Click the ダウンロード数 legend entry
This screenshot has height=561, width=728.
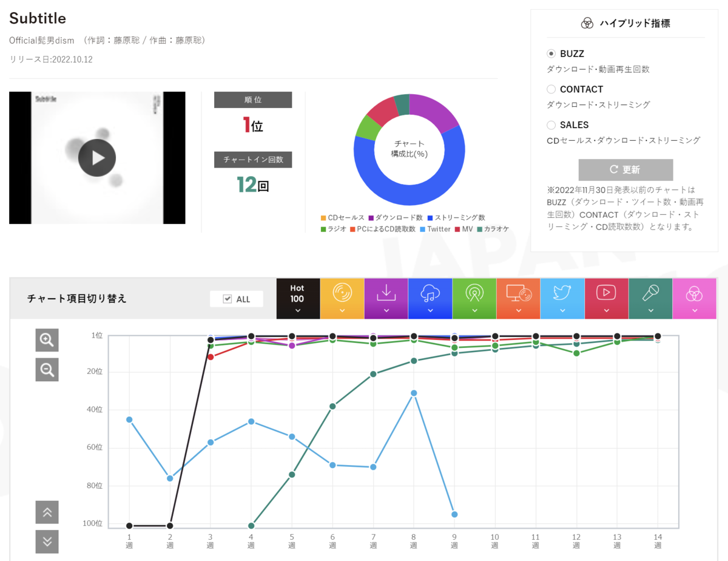[396, 217]
